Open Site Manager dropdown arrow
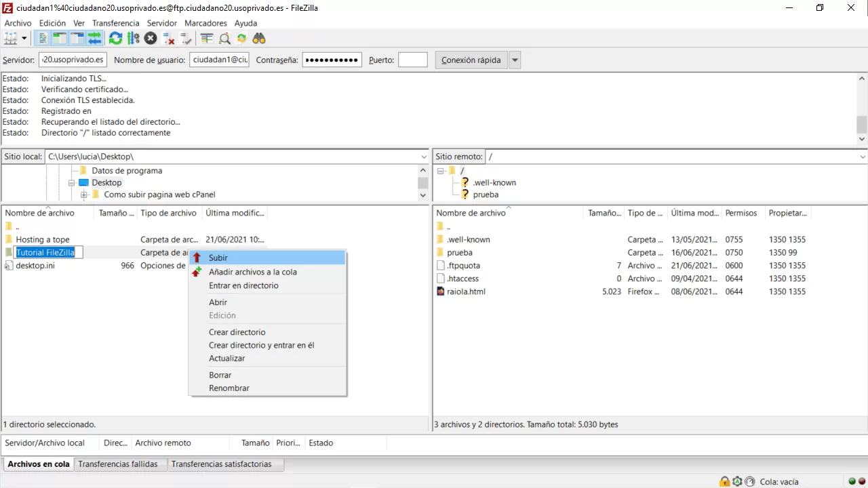 (x=24, y=39)
